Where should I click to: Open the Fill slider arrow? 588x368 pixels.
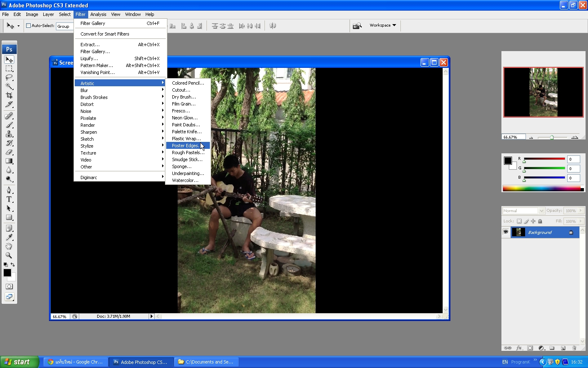coord(581,221)
